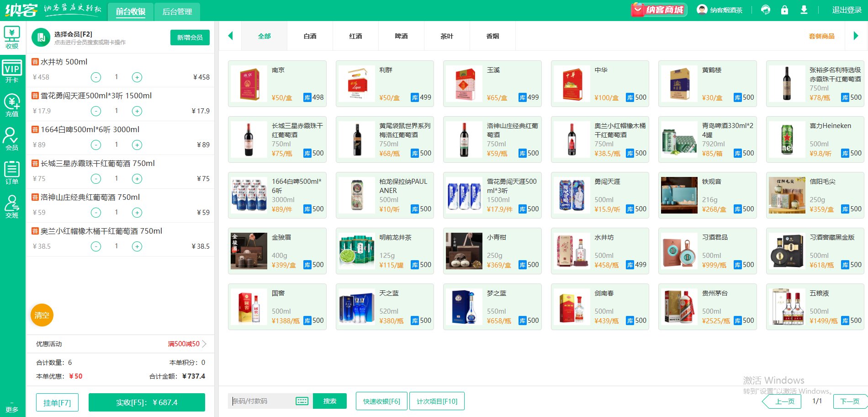
Task: Add 贵州茅台 product card
Action: click(x=707, y=307)
